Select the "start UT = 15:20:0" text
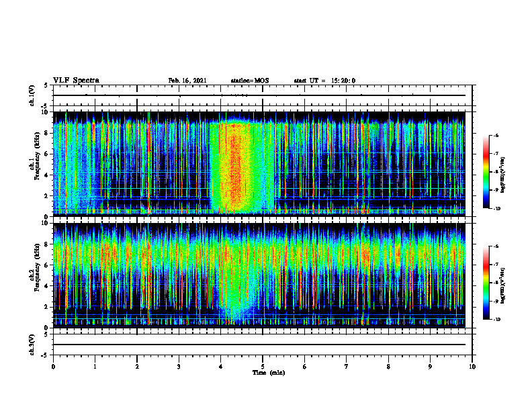Viewport: 532px width, 411px height. point(324,81)
